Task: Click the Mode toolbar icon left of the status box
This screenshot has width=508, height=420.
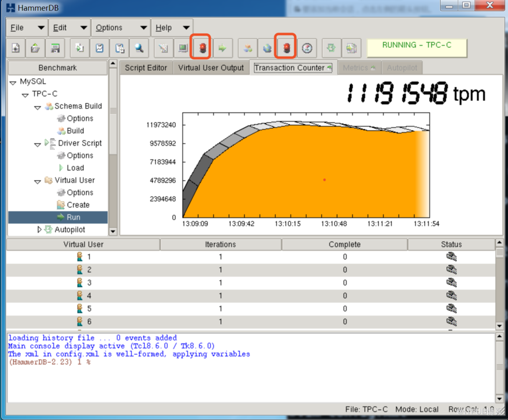Action: point(352,49)
